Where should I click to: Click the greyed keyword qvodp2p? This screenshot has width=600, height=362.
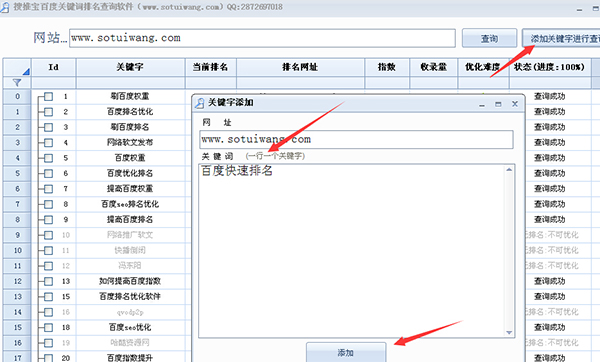[130, 312]
